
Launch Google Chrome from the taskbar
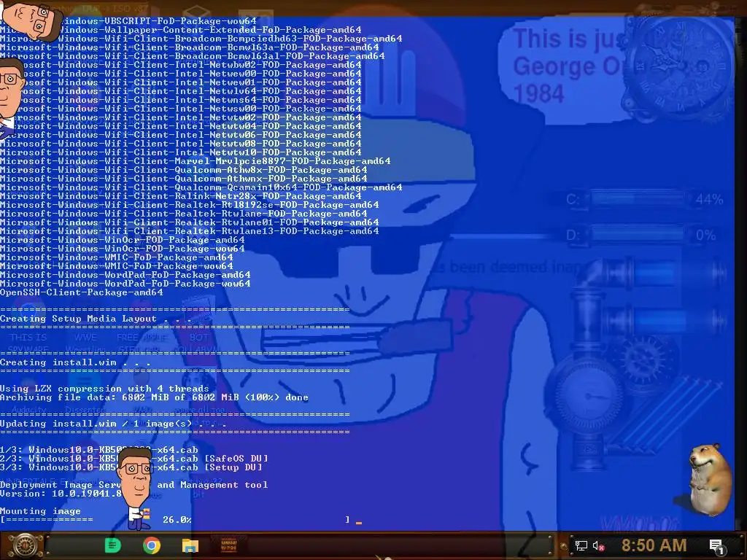[152, 545]
